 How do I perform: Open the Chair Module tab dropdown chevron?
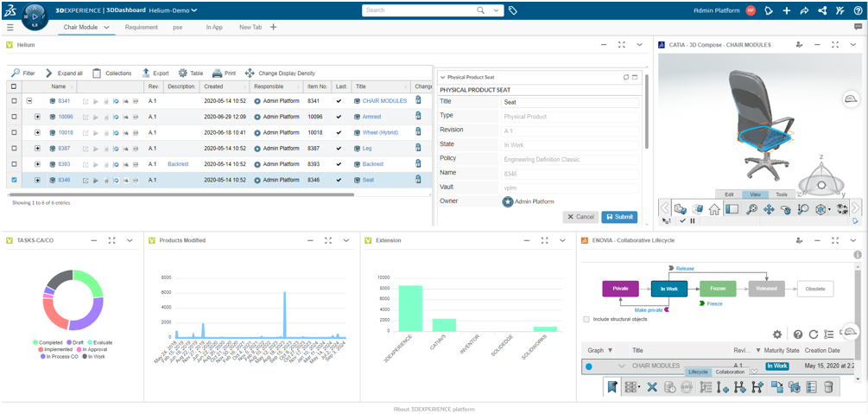coord(106,27)
